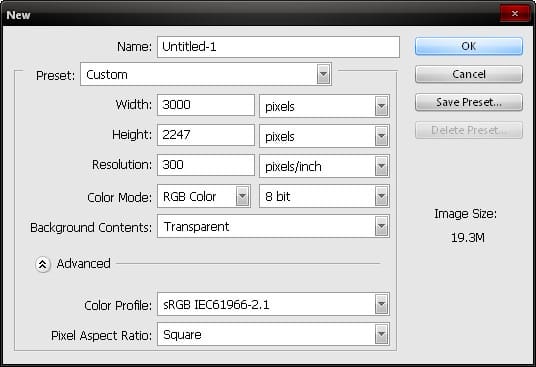536x367 pixels.
Task: Click the Color Profile label
Action: pyautogui.click(x=118, y=305)
